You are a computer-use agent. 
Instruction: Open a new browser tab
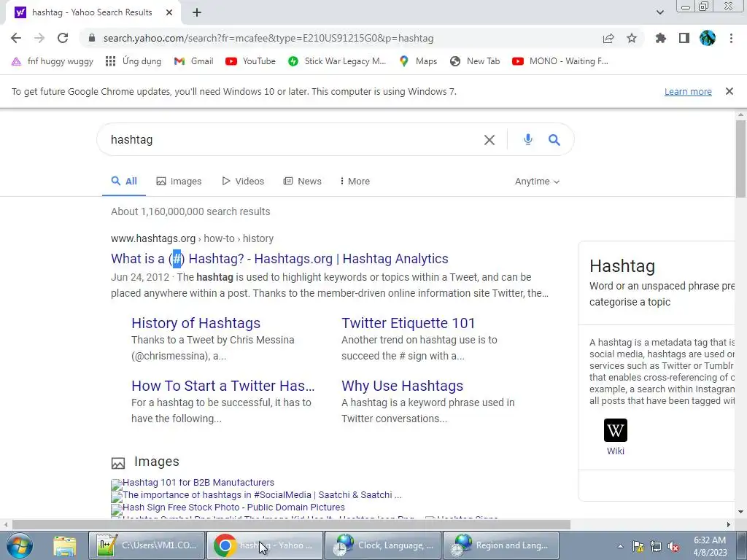(x=197, y=12)
